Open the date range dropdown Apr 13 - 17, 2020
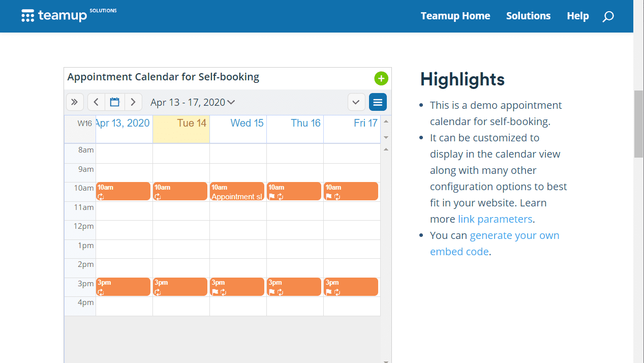This screenshot has height=363, width=644. point(193,102)
